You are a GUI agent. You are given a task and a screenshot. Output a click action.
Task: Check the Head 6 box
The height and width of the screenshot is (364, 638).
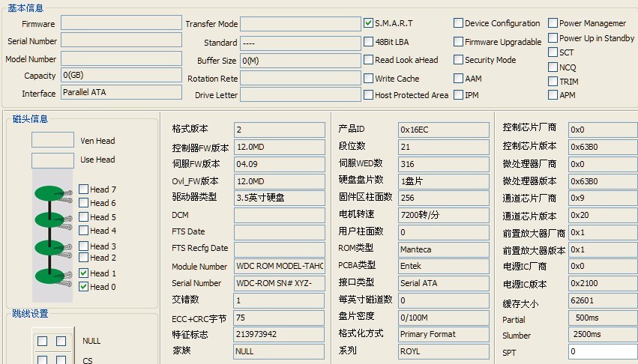83,202
